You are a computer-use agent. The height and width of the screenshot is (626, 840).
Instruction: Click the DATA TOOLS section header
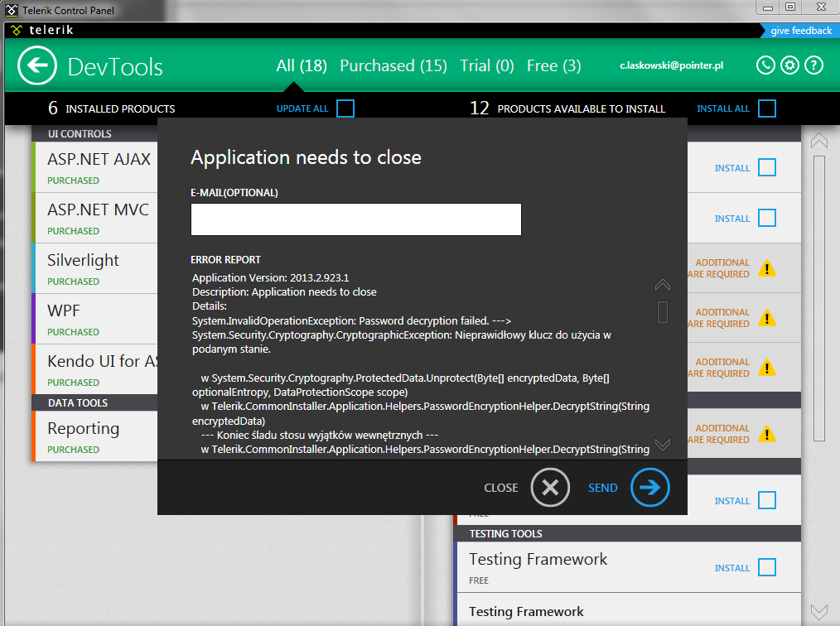coord(78,402)
